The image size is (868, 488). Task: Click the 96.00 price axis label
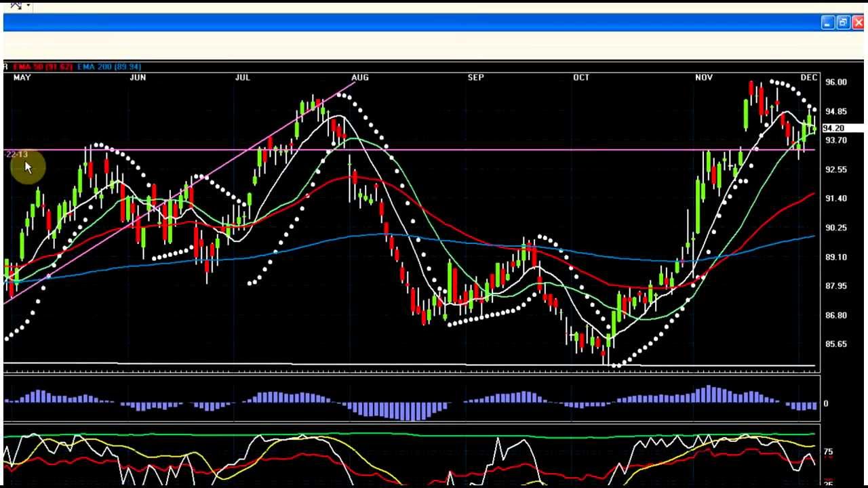836,82
